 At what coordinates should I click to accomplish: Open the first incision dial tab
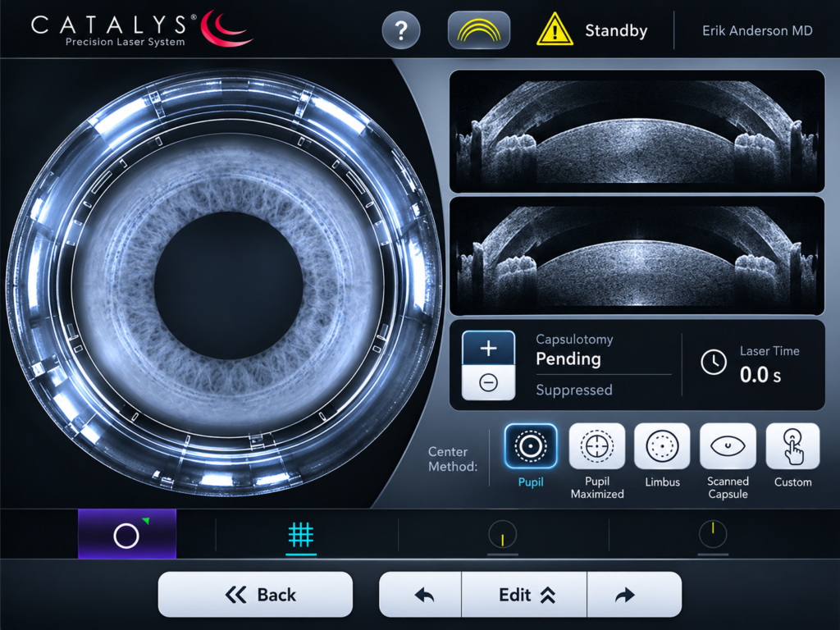[503, 535]
